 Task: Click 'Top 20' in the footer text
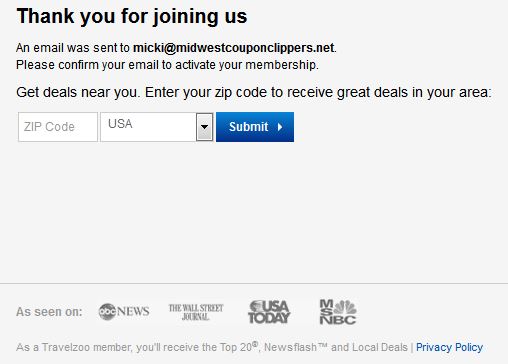236,347
